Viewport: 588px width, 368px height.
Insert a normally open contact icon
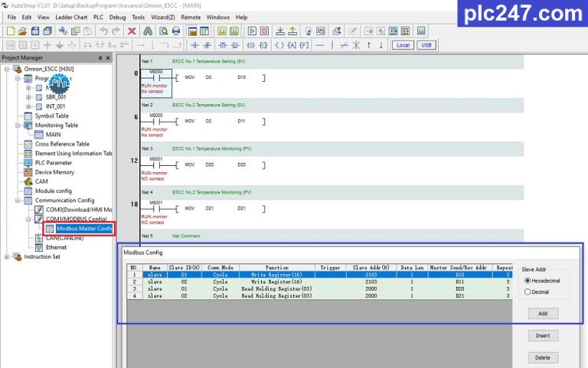tap(194, 45)
